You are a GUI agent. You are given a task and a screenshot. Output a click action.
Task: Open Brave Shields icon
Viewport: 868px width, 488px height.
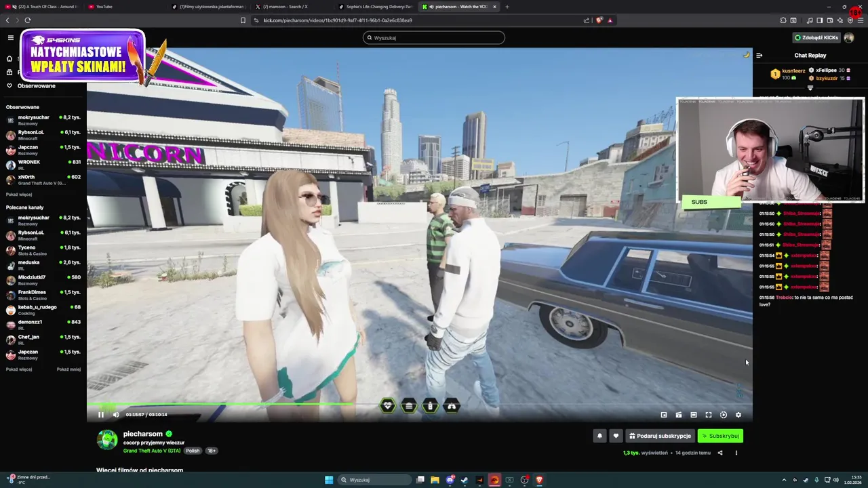pos(599,20)
